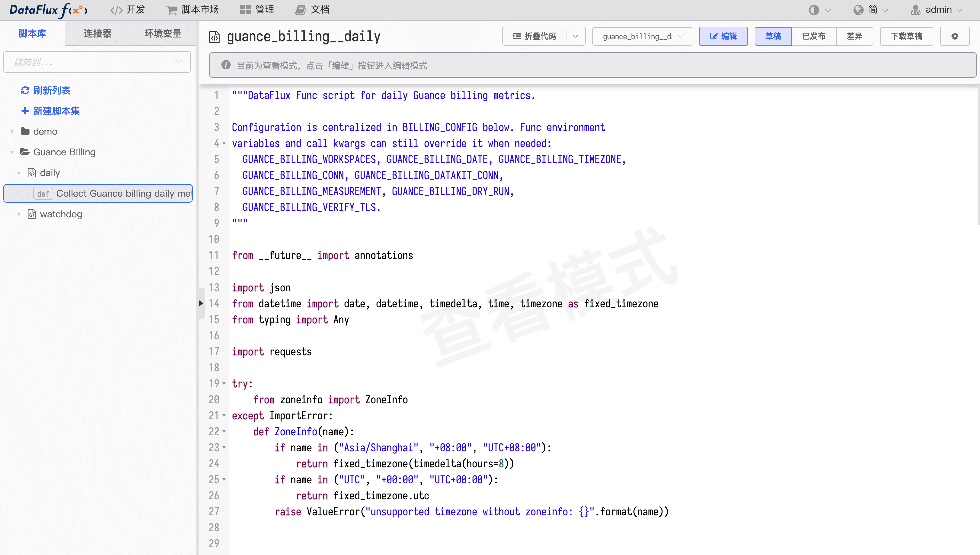980x555 pixels.
Task: Click the plus icon beside 新建脚本集
Action: 25,111
